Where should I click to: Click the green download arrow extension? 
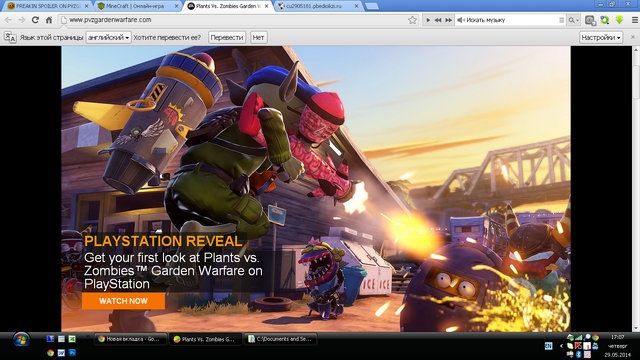click(620, 20)
